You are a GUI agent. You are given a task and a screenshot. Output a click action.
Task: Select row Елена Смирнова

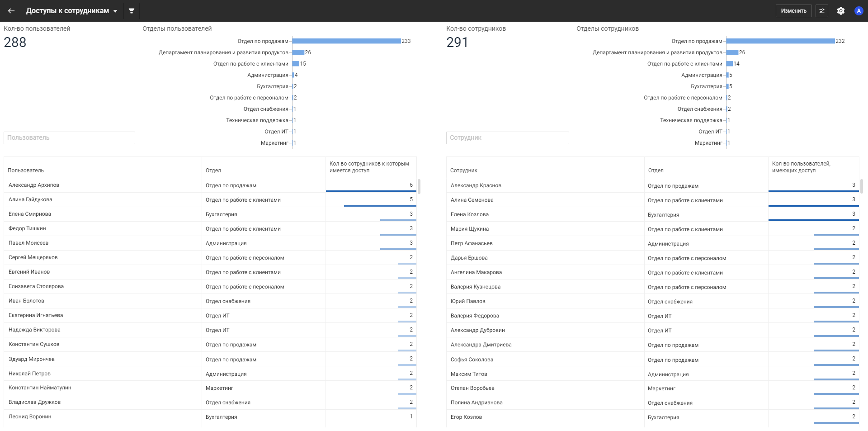(210, 214)
